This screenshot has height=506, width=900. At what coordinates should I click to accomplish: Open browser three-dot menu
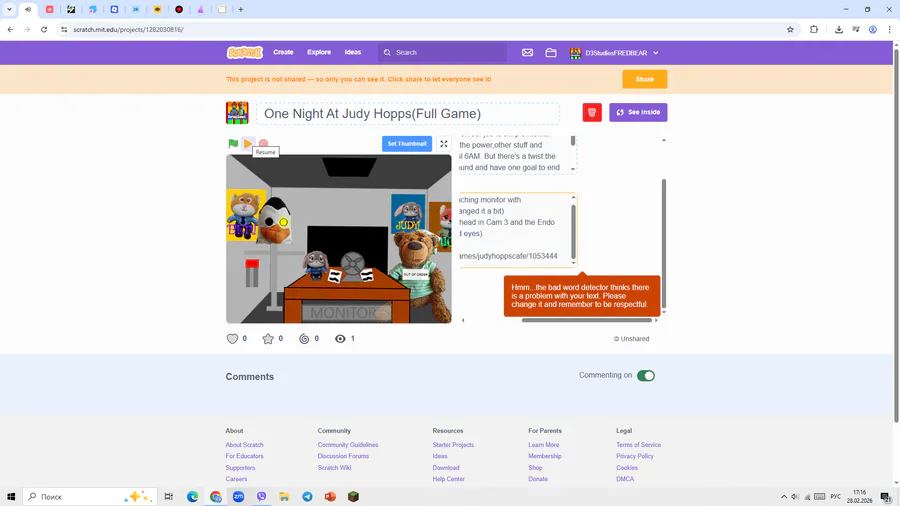tap(889, 29)
